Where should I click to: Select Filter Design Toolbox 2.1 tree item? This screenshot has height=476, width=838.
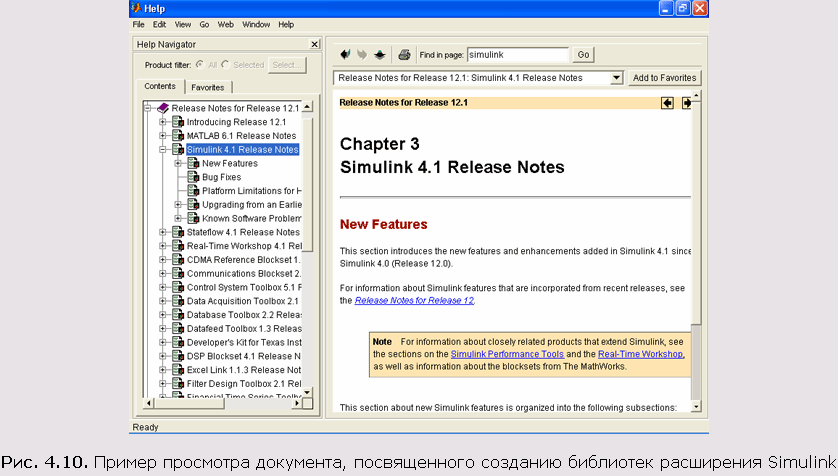(x=244, y=384)
